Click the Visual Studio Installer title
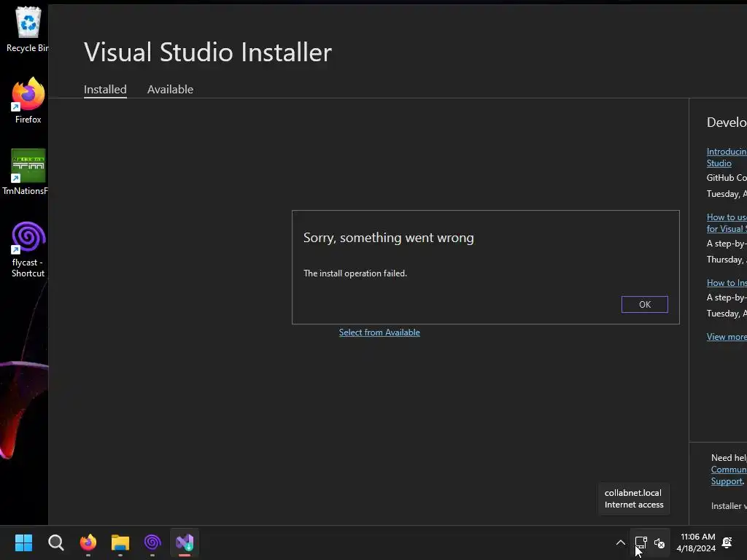 click(208, 52)
